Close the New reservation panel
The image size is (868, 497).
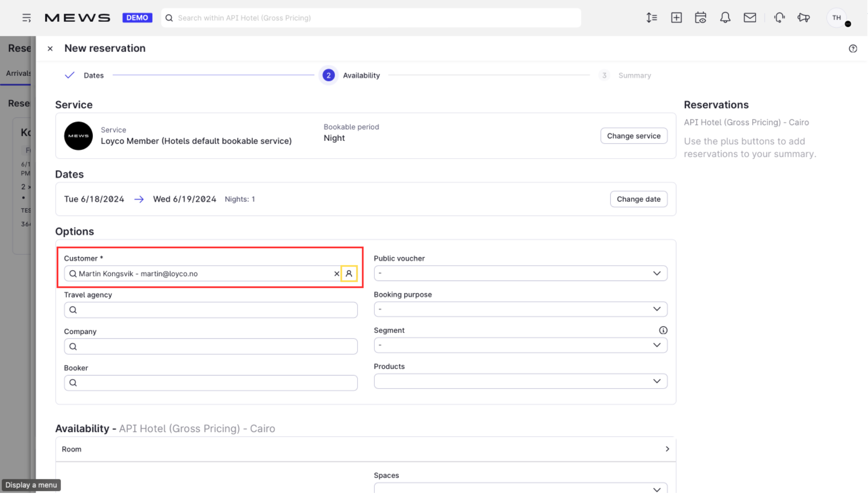pyautogui.click(x=50, y=49)
